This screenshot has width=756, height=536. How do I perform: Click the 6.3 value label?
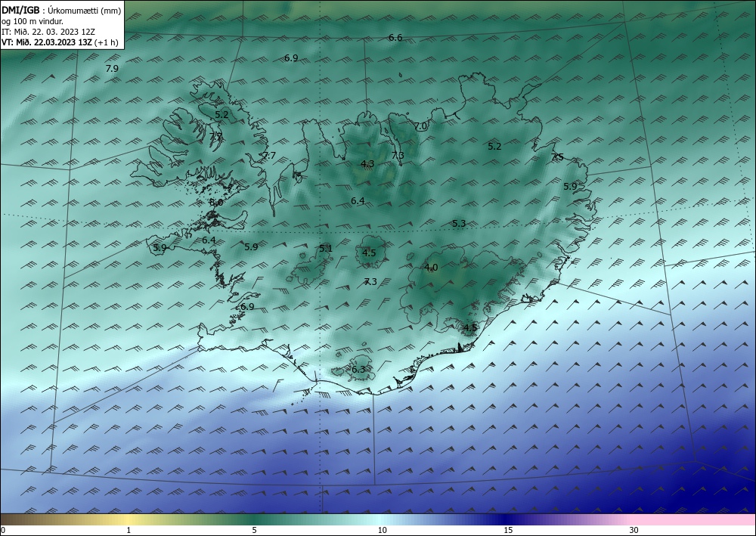(358, 370)
